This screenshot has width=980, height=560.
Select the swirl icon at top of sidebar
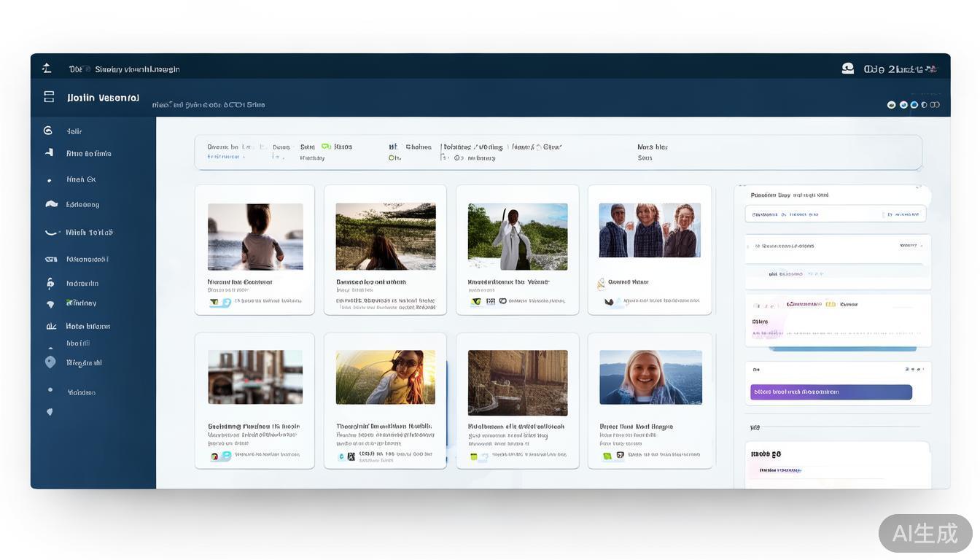48,131
